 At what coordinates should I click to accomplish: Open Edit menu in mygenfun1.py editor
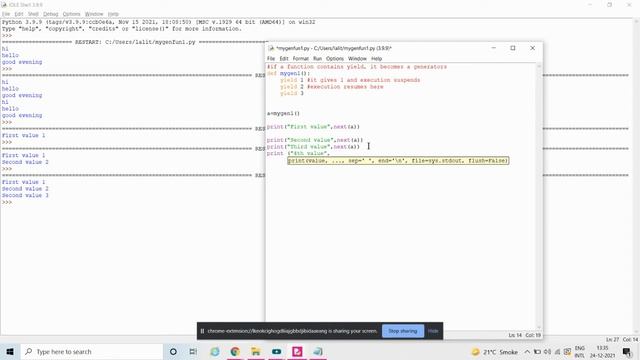click(x=284, y=59)
